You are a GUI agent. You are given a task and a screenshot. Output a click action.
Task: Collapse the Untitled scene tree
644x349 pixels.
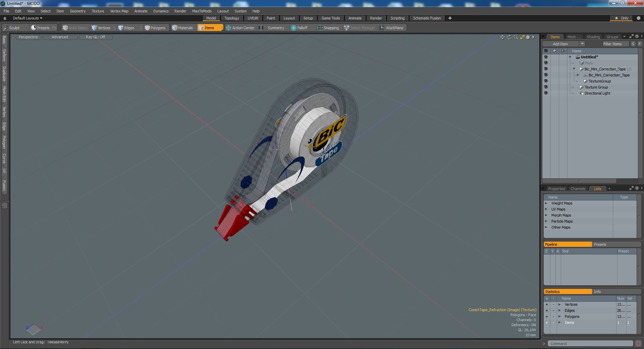click(x=570, y=57)
